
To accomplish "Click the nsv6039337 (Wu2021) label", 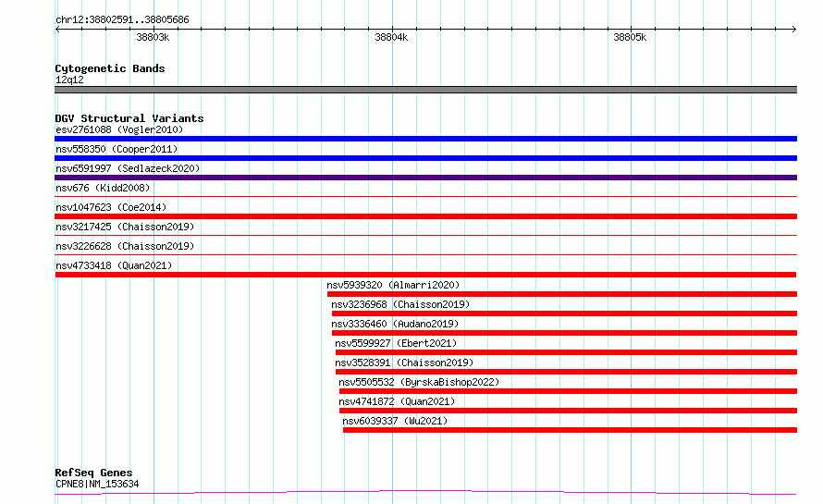I will (395, 421).
